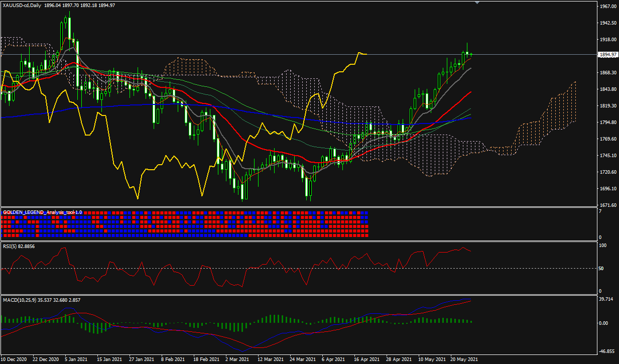
Task: Select the current price label 1894.97
Action: pyautogui.click(x=608, y=55)
